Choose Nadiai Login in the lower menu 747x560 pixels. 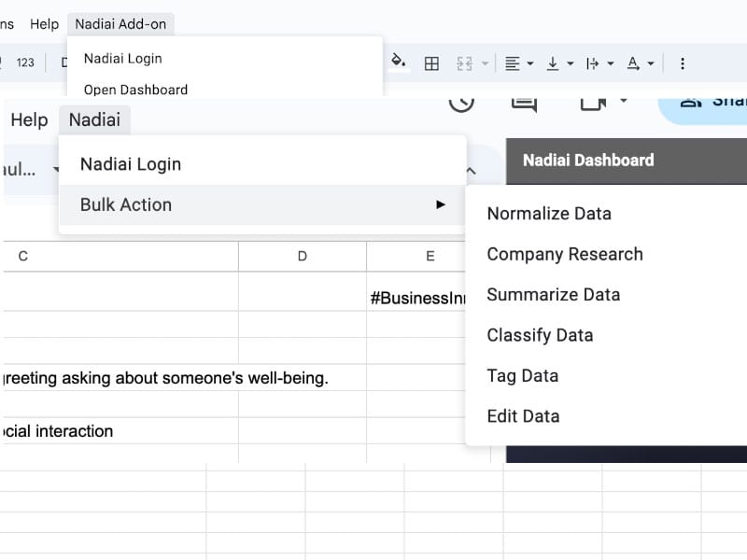pos(131,164)
